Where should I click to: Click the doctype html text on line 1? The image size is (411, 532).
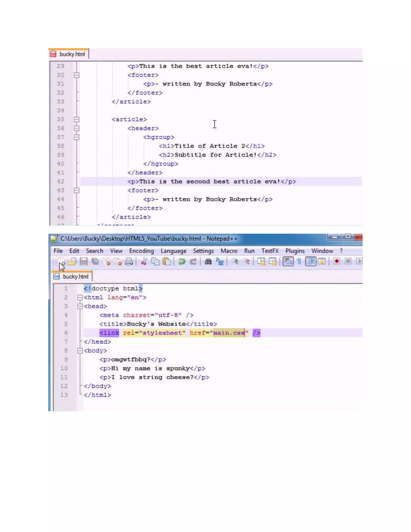(113, 289)
